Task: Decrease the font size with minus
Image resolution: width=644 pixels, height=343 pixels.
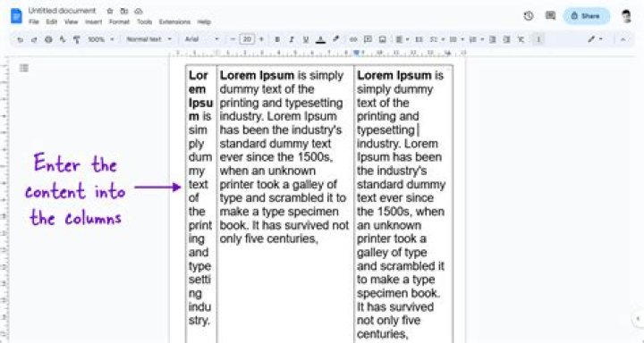Action: click(233, 39)
